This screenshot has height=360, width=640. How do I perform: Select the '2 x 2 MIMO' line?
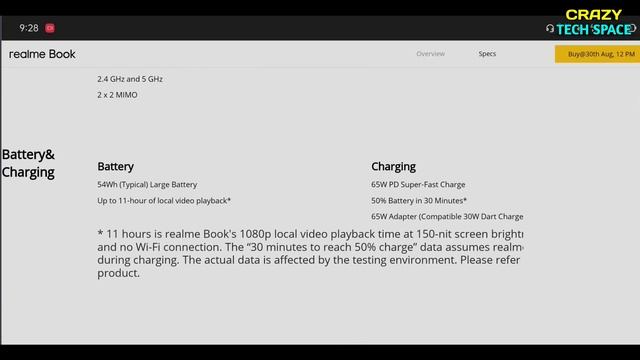click(x=117, y=95)
